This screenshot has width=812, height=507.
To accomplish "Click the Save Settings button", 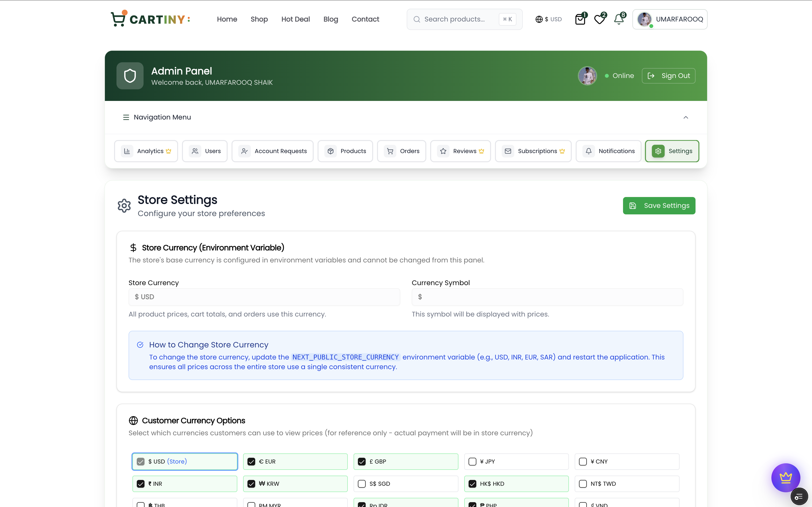I will [659, 205].
